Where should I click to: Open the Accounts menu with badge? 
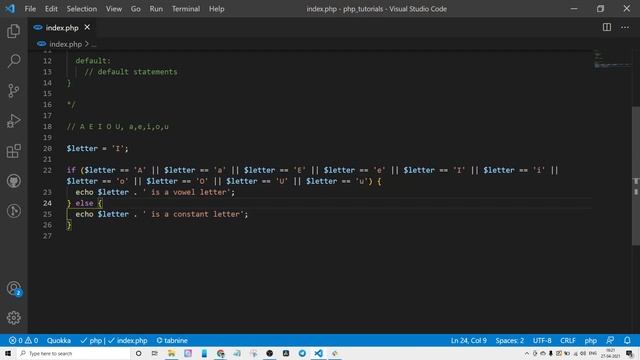click(x=13, y=288)
